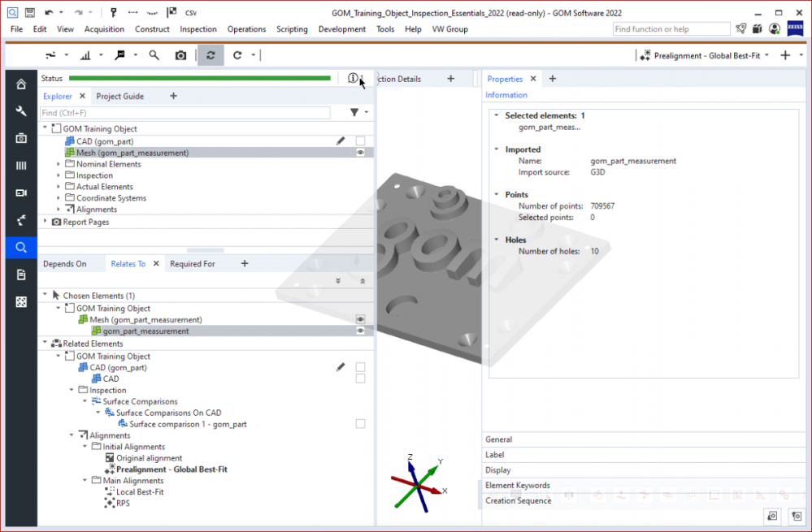Open the Element Keywords section
The height and width of the screenshot is (532, 812).
click(x=517, y=486)
